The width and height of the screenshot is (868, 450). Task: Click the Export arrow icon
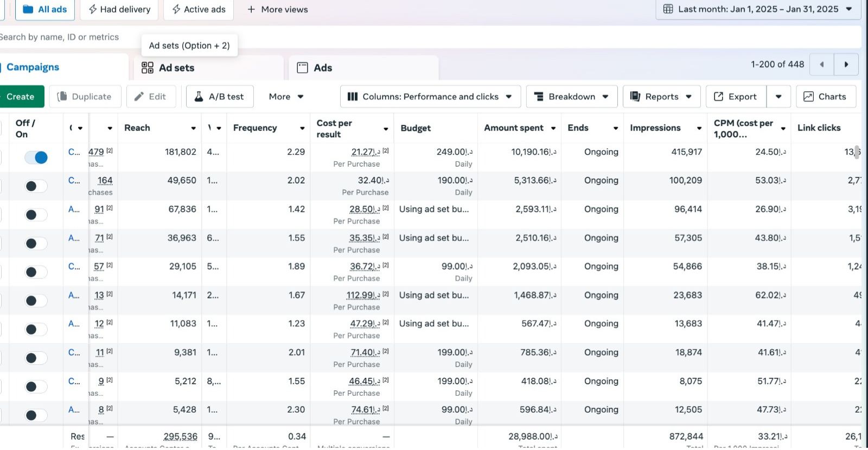coord(719,97)
